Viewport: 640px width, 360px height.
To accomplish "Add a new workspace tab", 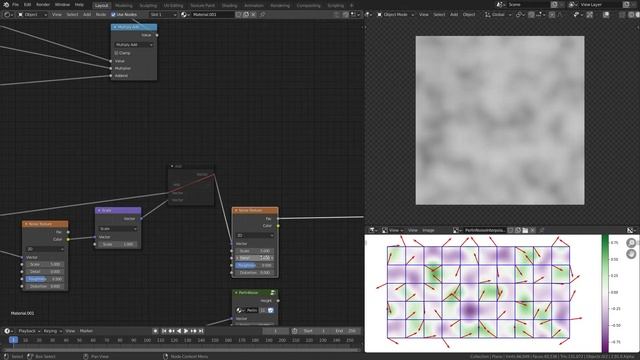I will point(352,6).
